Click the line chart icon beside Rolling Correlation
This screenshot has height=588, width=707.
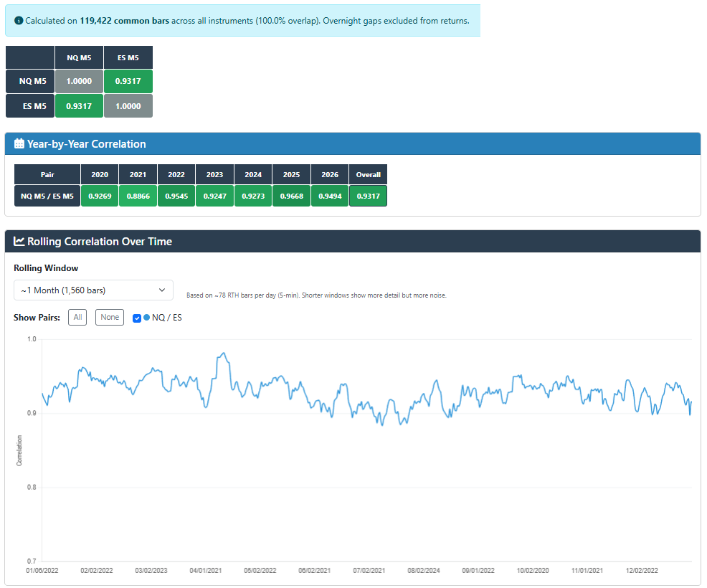(x=19, y=242)
